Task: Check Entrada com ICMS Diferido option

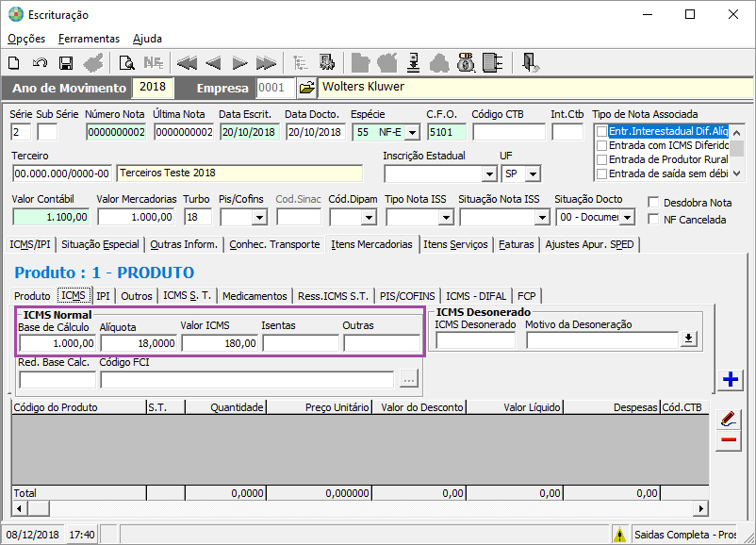Action: (601, 145)
